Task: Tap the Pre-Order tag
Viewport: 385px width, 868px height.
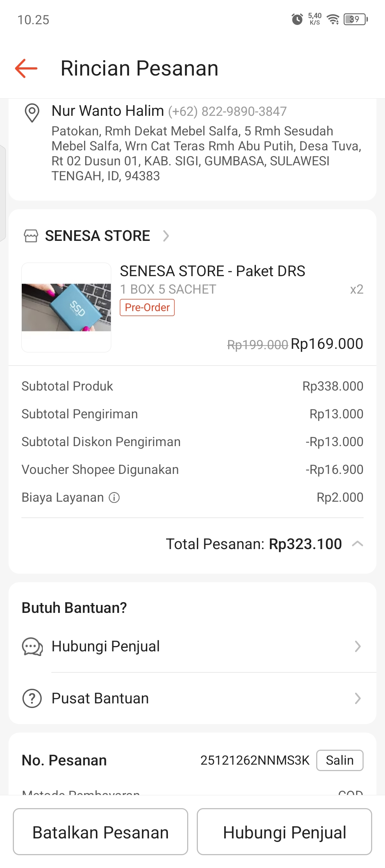Action: click(147, 308)
